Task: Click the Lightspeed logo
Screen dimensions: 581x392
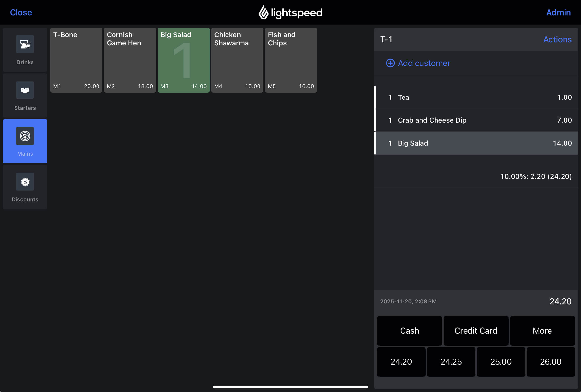Action: 290,12
